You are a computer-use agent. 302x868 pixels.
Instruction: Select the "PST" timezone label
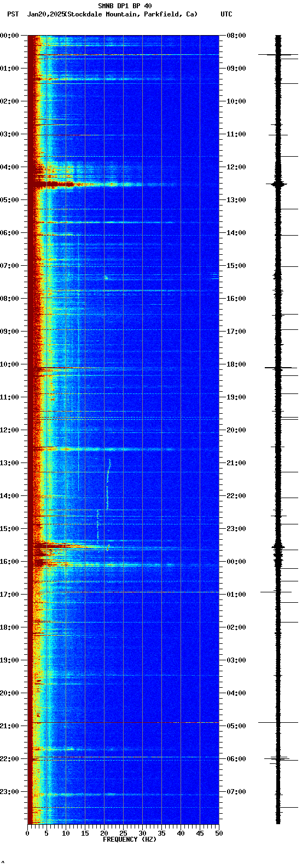coord(13,14)
